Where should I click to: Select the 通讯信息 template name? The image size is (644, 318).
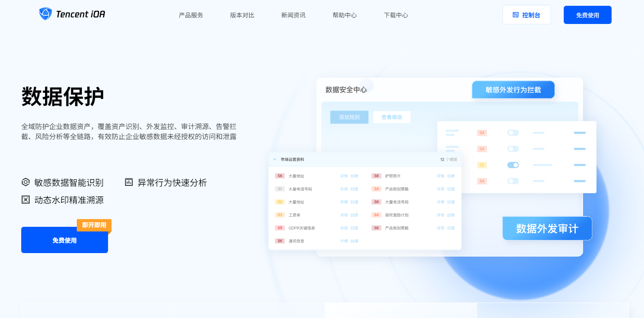coord(296,241)
